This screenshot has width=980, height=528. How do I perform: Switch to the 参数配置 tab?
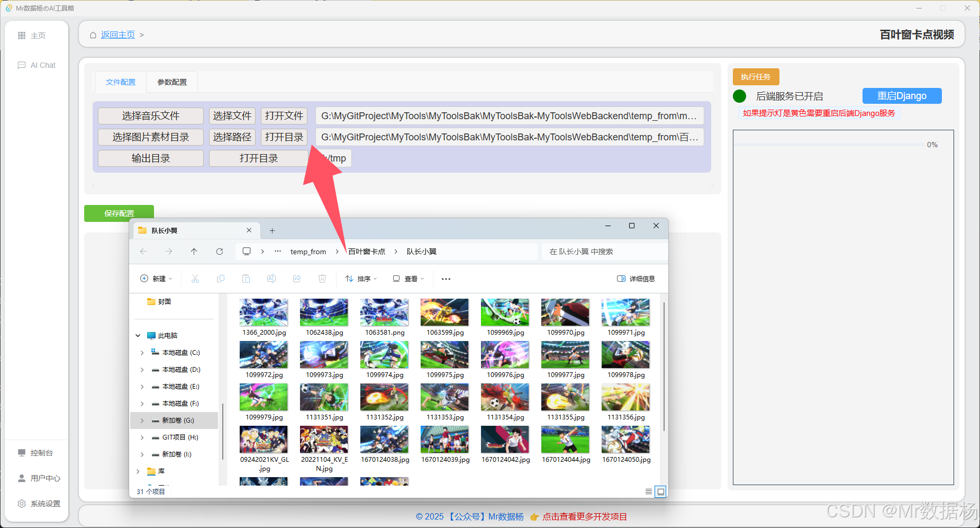[x=172, y=82]
